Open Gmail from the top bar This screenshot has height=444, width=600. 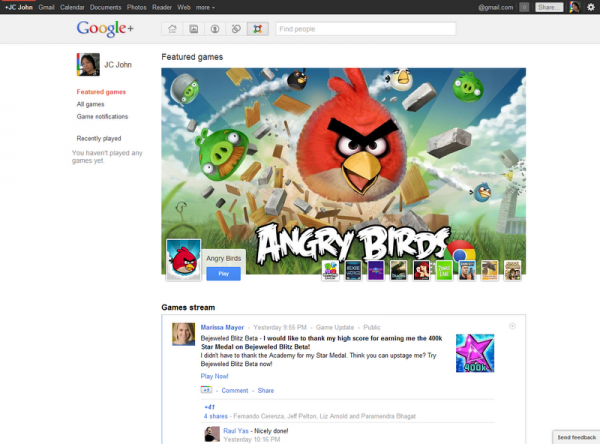tap(46, 7)
